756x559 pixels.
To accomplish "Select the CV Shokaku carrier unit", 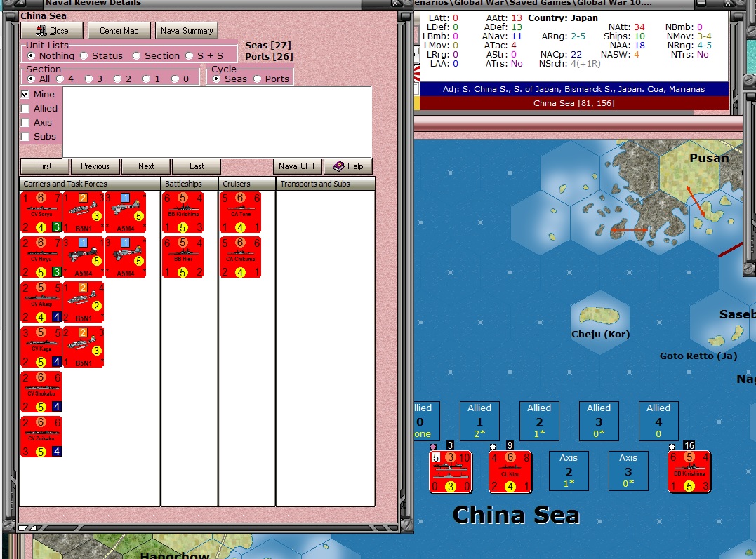I will point(41,392).
